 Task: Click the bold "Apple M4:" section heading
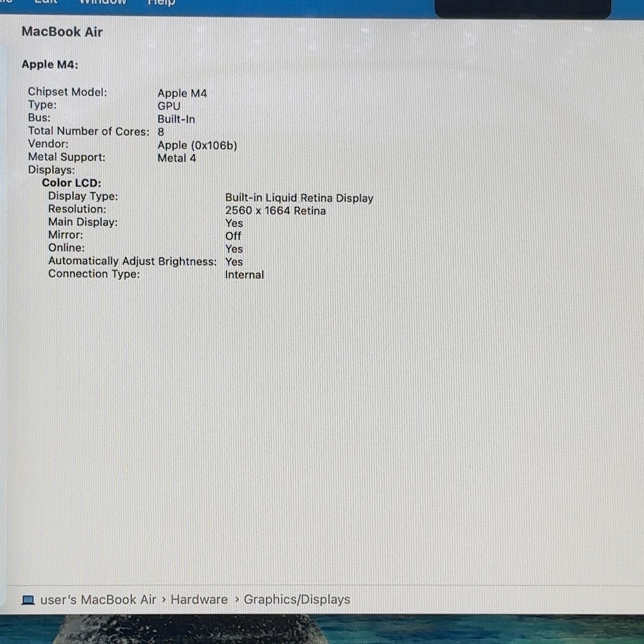[x=50, y=64]
